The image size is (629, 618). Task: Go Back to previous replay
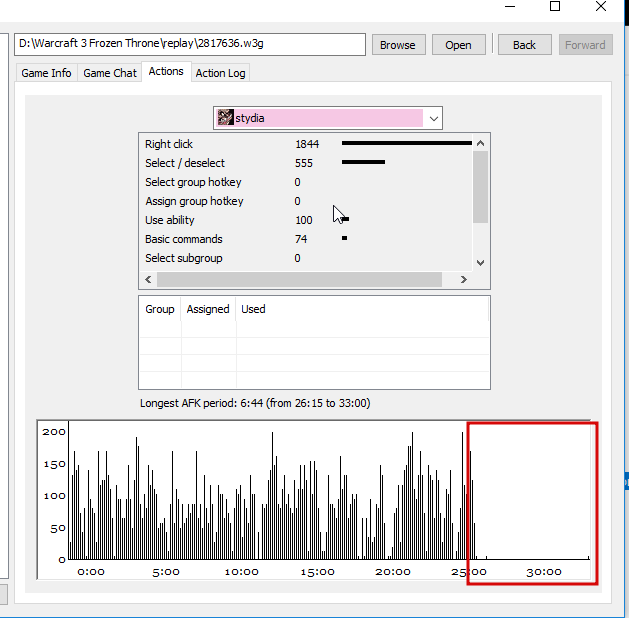(x=524, y=45)
